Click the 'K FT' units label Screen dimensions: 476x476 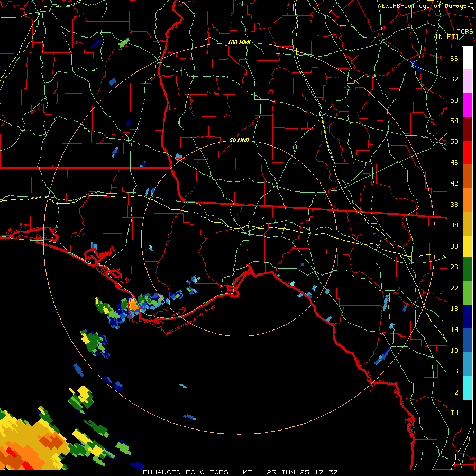447,37
